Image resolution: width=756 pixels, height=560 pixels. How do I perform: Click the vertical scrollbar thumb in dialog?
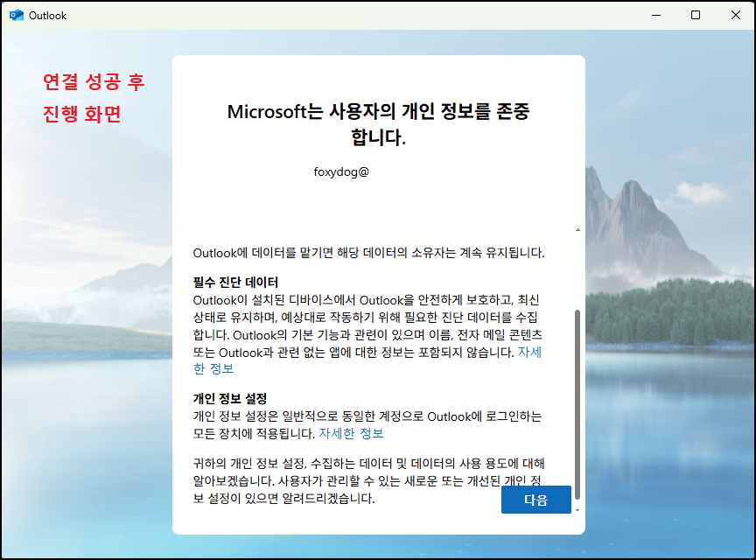point(577,404)
